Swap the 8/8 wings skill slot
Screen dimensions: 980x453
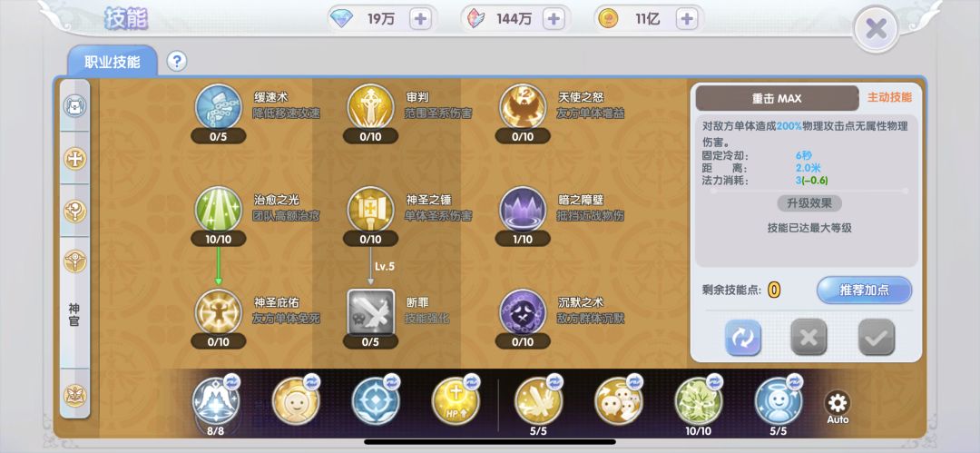(x=232, y=381)
